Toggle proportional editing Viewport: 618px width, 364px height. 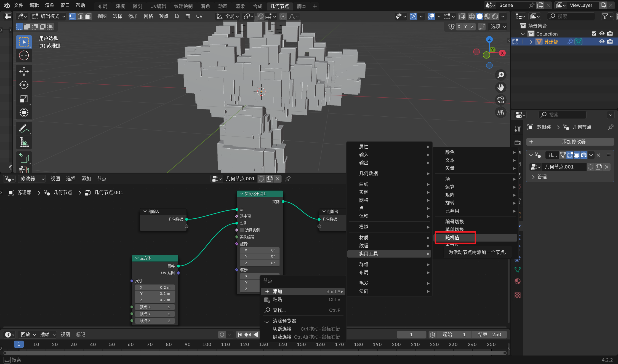pyautogui.click(x=283, y=17)
